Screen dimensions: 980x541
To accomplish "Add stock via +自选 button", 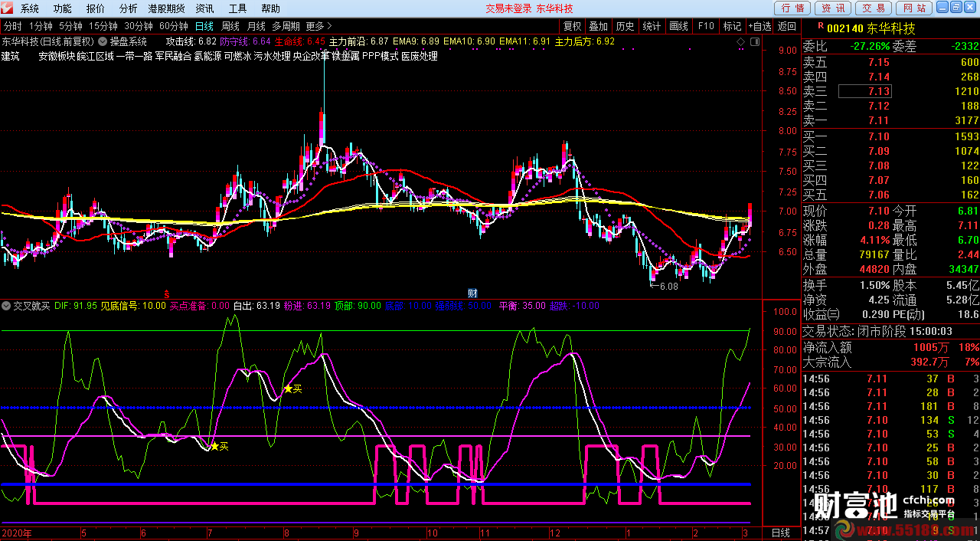I will coord(759,26).
